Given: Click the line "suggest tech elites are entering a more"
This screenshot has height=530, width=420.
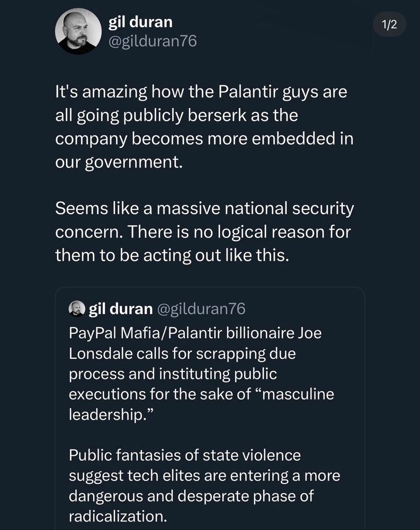Looking at the screenshot, I should [x=204, y=475].
